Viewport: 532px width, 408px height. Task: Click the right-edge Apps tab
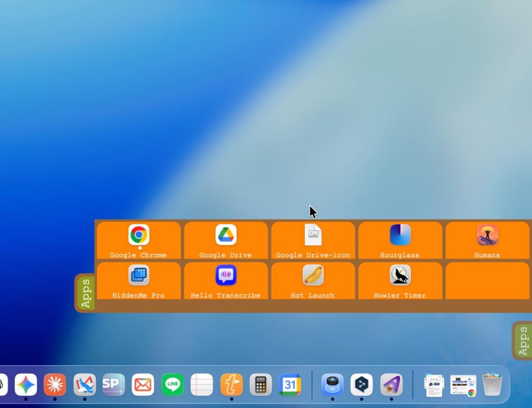click(523, 341)
